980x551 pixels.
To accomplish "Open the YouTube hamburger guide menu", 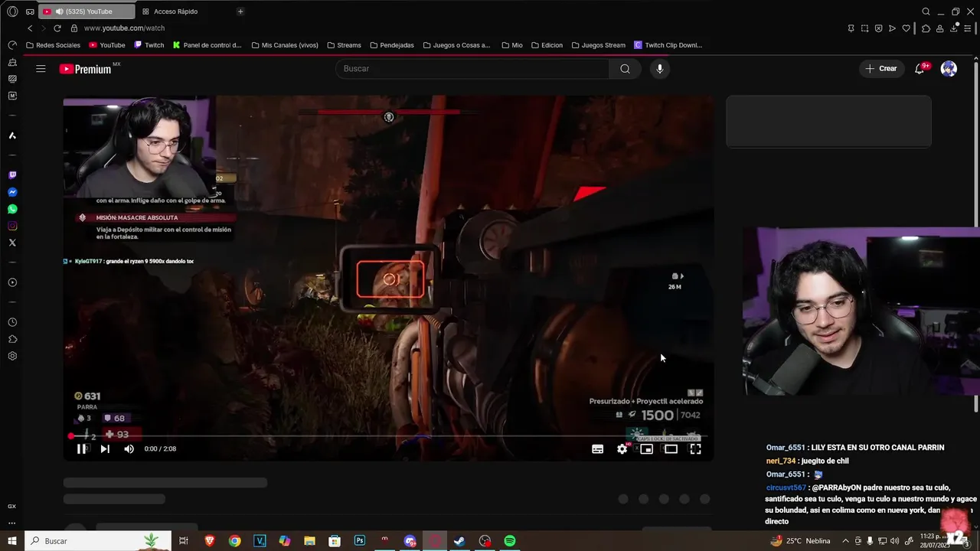I will point(41,69).
